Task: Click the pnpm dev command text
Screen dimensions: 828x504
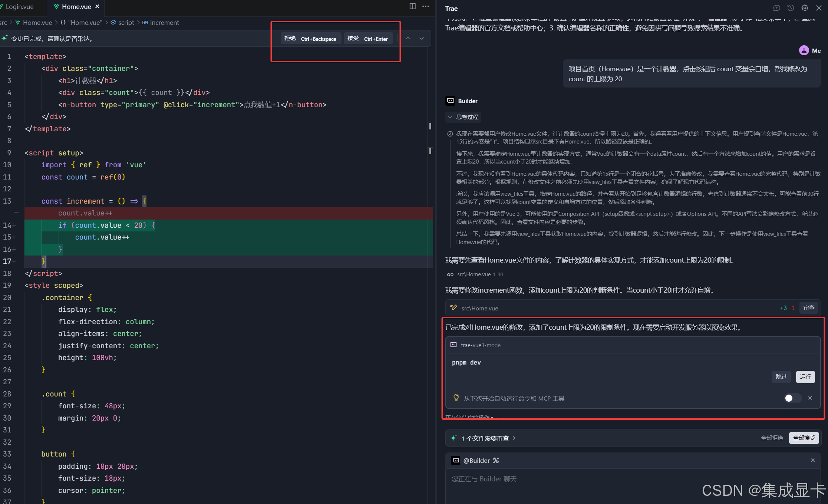Action: pyautogui.click(x=466, y=363)
